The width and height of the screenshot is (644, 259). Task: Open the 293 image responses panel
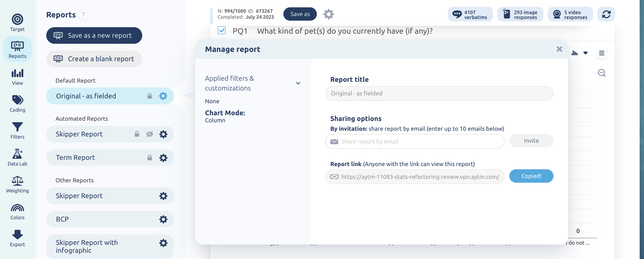[520, 14]
